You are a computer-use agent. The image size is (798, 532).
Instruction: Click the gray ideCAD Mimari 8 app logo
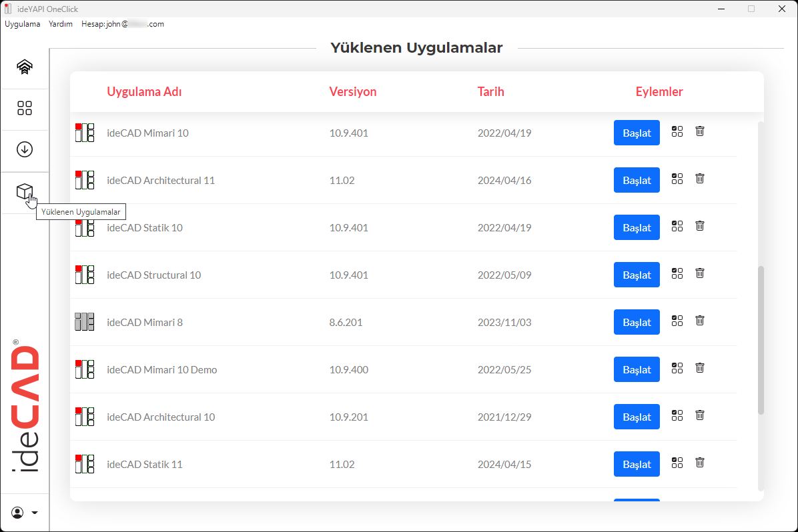point(85,322)
